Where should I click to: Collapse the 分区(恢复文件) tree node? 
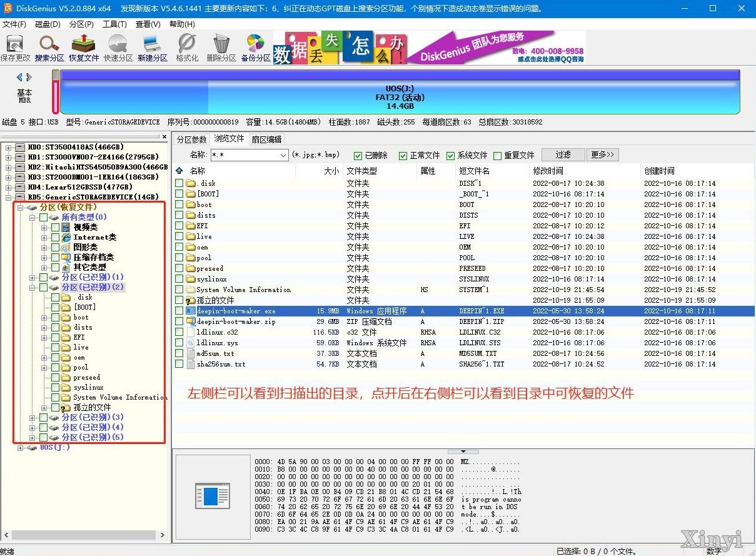click(x=21, y=207)
